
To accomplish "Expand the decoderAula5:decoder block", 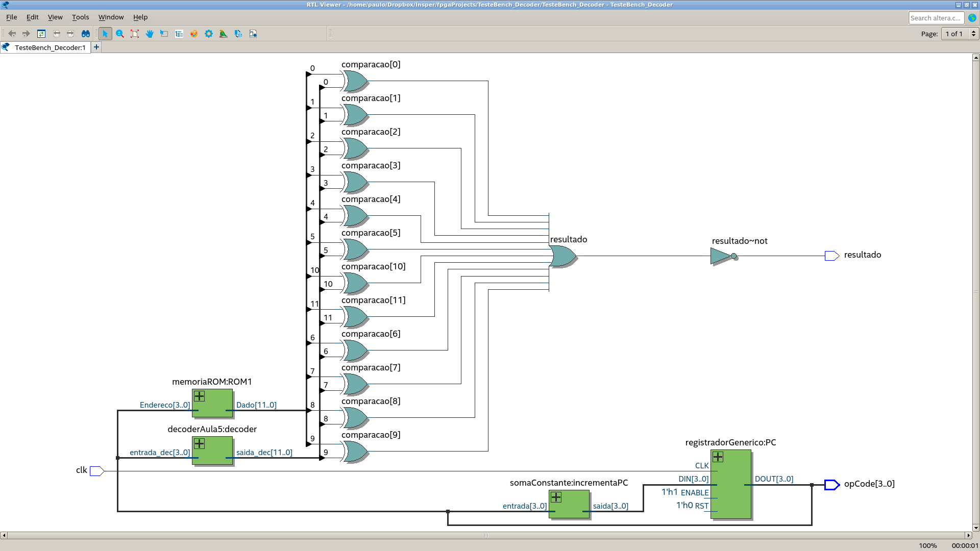I will click(200, 444).
